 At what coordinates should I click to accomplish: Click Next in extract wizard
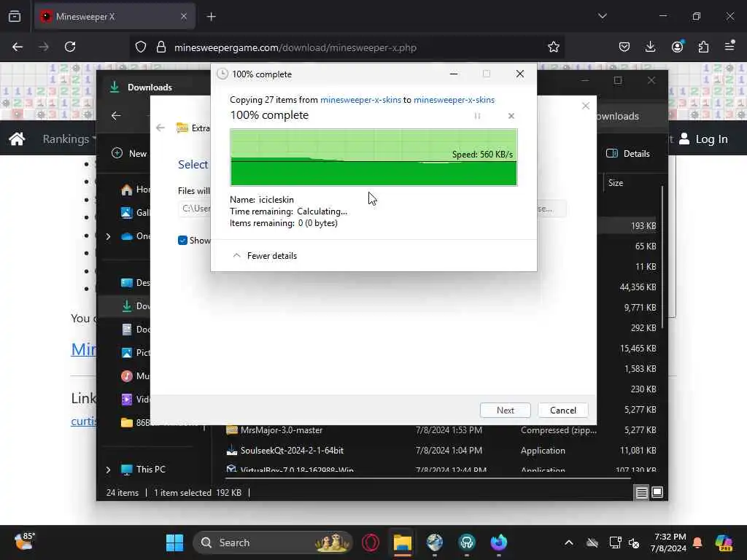click(x=505, y=410)
